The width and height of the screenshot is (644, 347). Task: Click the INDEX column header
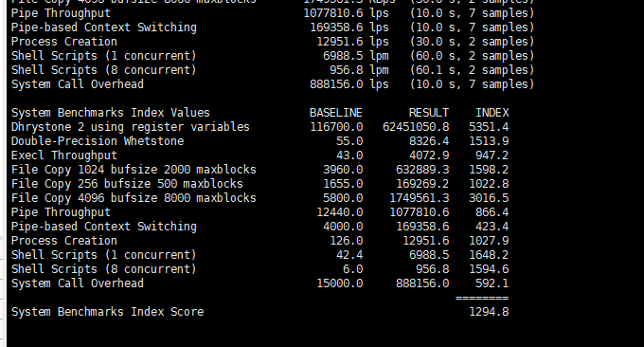pos(492,113)
